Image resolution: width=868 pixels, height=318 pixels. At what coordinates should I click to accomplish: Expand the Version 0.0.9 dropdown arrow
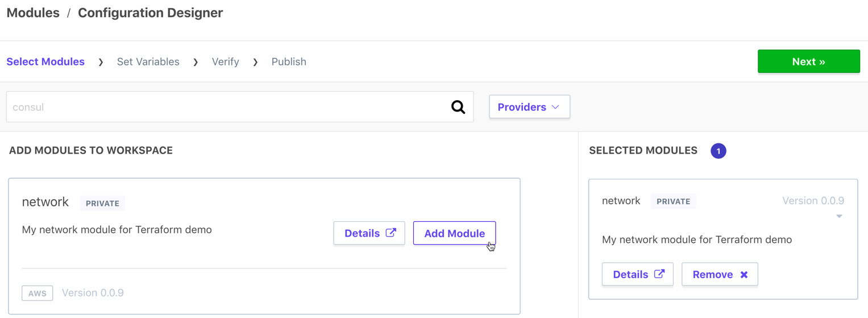[839, 216]
